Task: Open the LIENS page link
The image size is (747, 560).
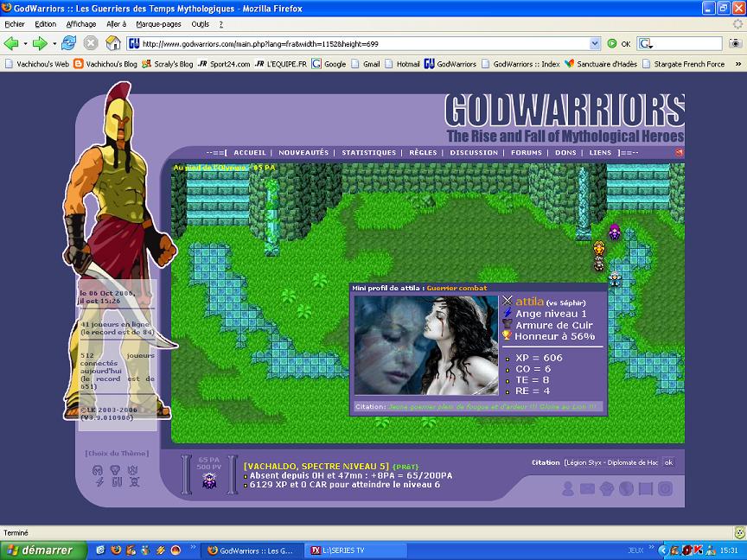Action: coord(600,152)
